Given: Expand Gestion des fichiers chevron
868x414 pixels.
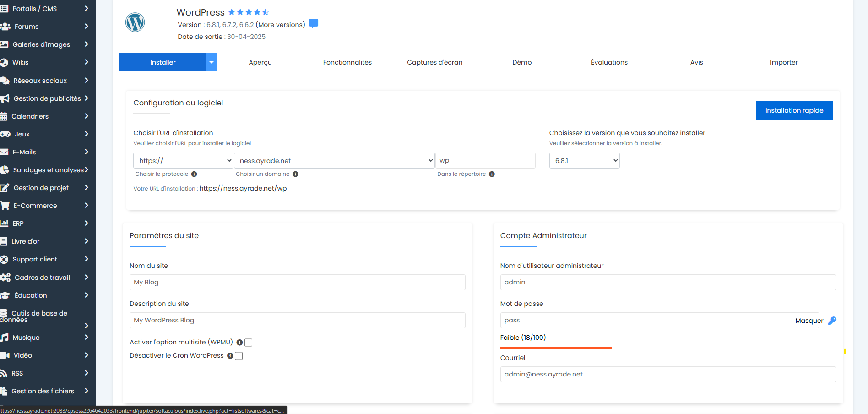Looking at the screenshot, I should coord(87,391).
